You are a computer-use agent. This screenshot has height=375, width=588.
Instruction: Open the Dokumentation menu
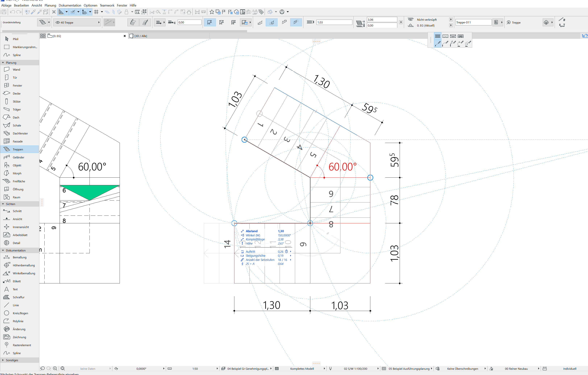70,5
